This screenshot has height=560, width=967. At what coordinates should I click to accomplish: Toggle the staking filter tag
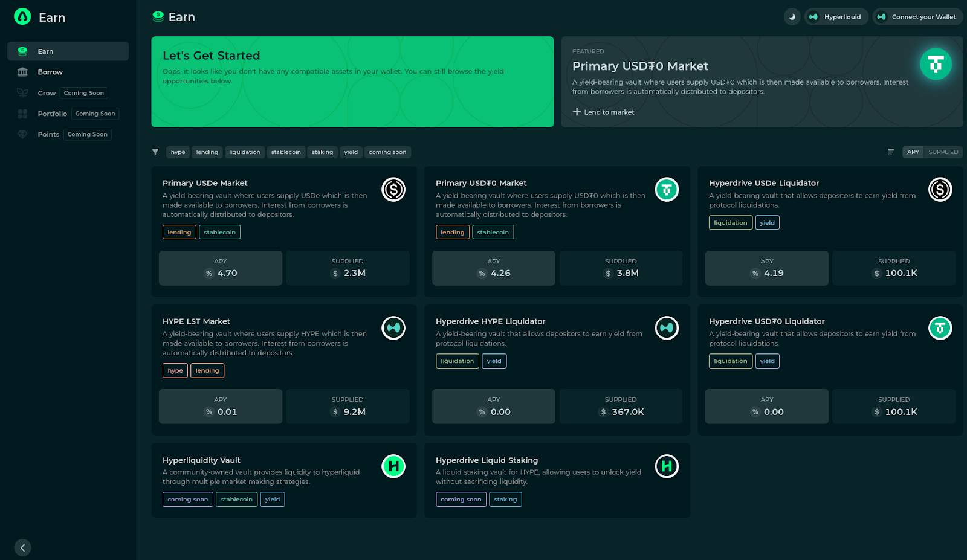(322, 152)
